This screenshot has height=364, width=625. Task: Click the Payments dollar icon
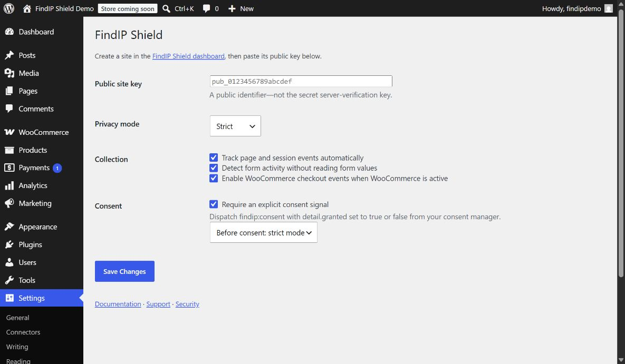click(9, 168)
